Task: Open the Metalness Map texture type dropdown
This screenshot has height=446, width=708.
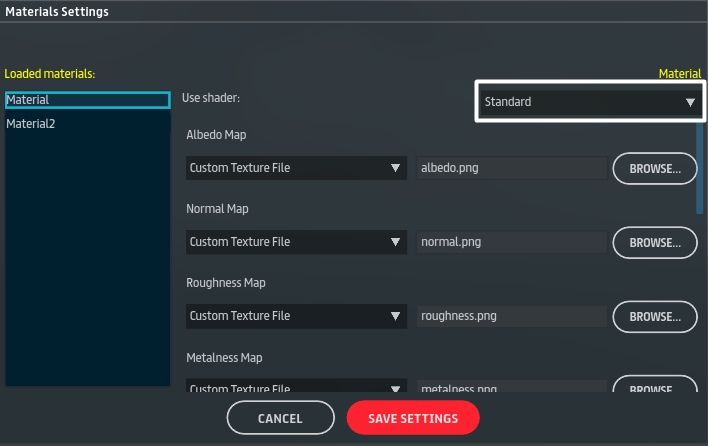Action: point(295,388)
